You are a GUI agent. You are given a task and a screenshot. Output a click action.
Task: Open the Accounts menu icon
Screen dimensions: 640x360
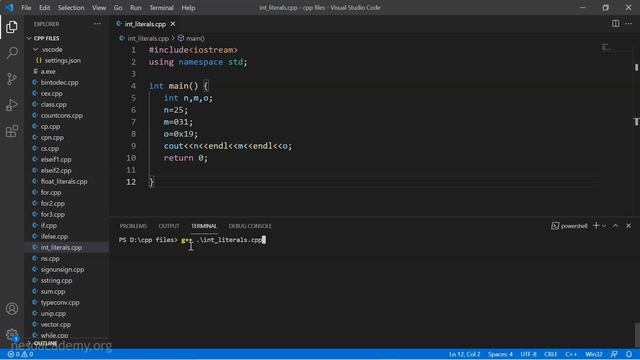[12, 309]
